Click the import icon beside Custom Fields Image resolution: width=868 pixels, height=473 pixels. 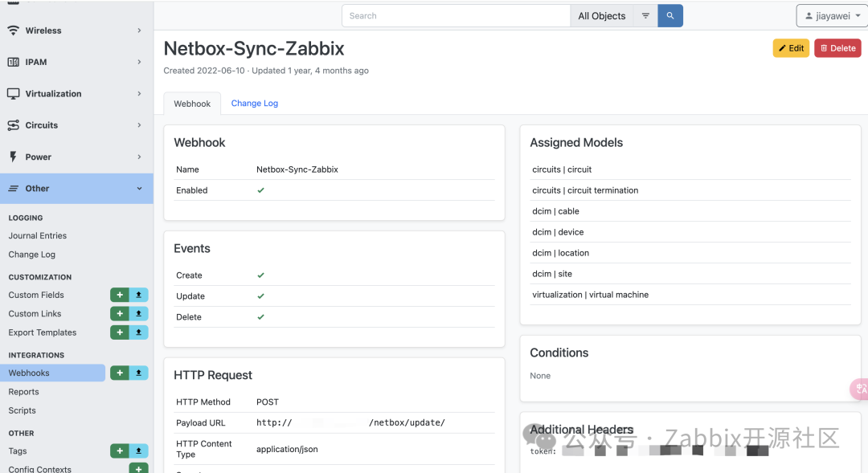click(x=139, y=295)
